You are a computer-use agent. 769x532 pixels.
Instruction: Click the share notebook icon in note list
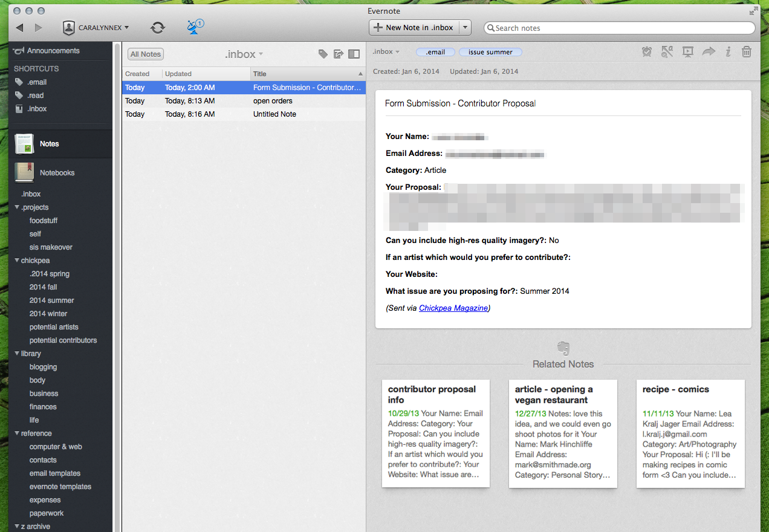tap(339, 54)
